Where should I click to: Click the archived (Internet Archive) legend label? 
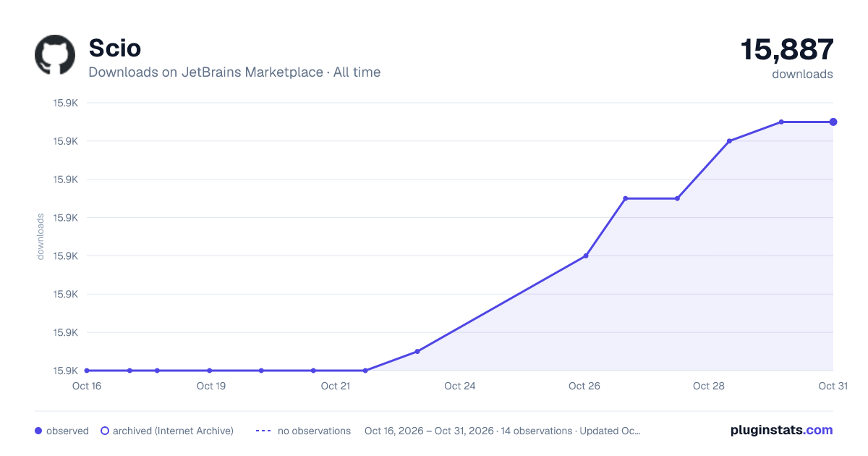pos(173,431)
